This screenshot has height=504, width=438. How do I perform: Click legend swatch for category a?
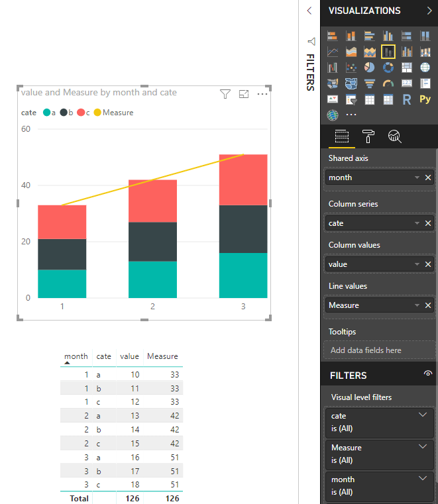tap(46, 113)
